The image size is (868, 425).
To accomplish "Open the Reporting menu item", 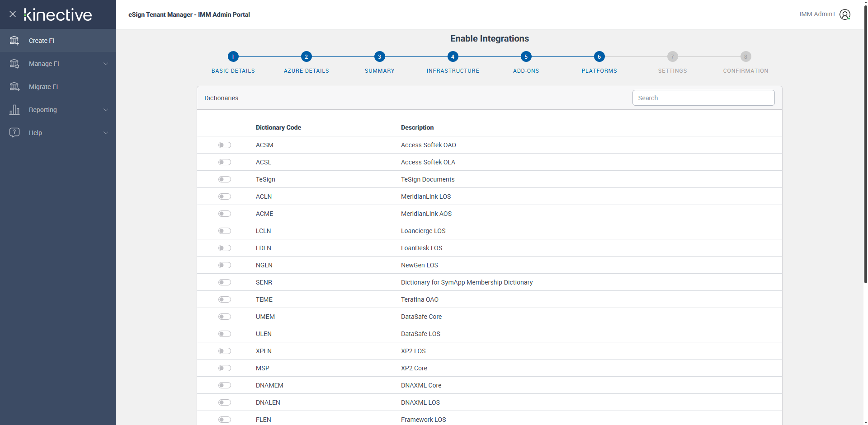I will (x=58, y=110).
